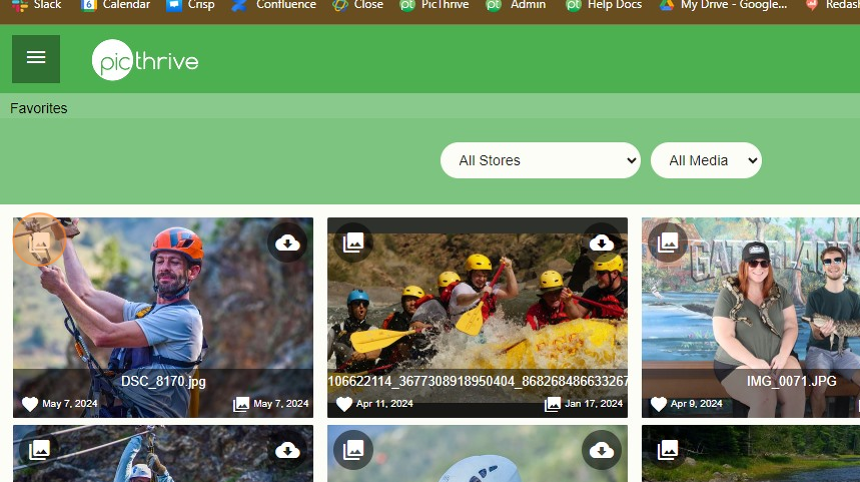Open the hamburger navigation menu
The image size is (860, 482).
(36, 59)
